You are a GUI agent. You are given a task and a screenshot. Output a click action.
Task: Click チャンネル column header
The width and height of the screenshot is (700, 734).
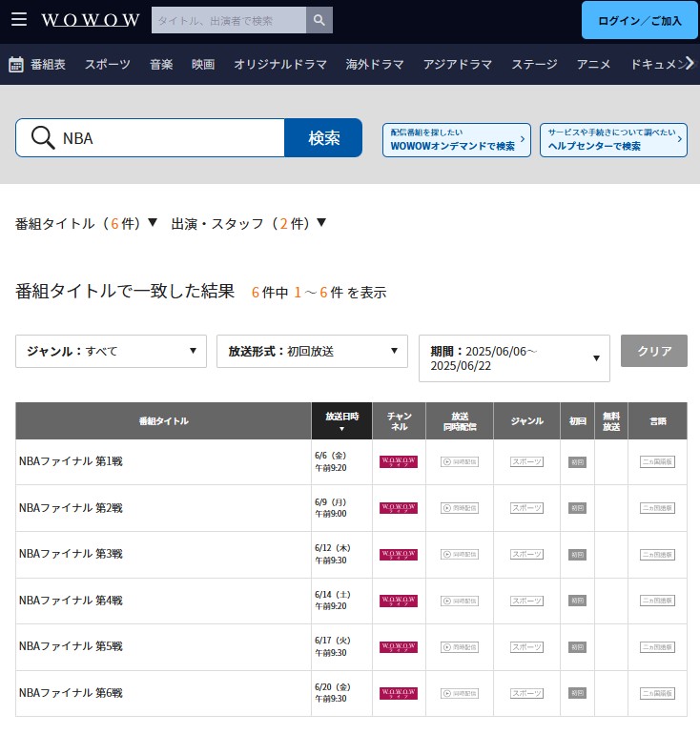click(x=399, y=420)
